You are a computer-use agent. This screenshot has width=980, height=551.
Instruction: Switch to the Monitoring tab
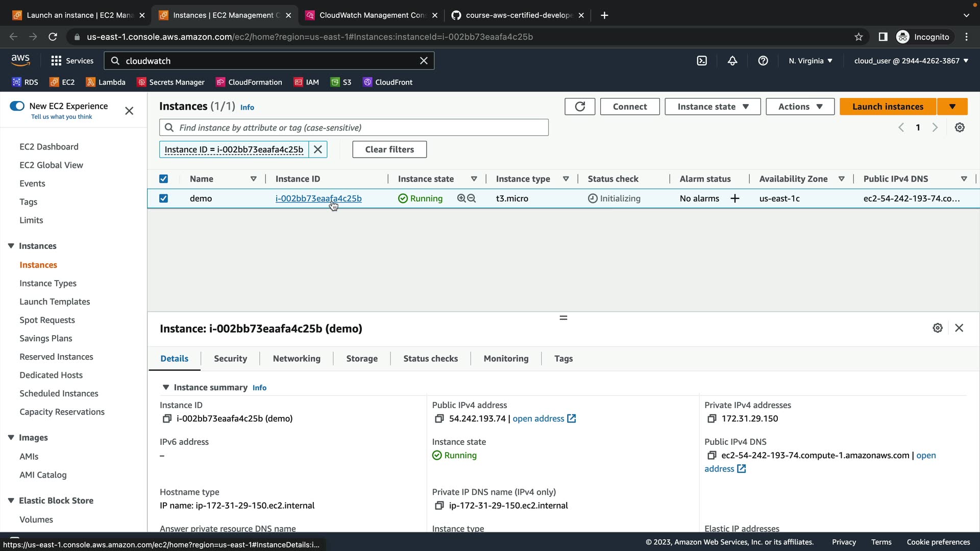coord(506,359)
